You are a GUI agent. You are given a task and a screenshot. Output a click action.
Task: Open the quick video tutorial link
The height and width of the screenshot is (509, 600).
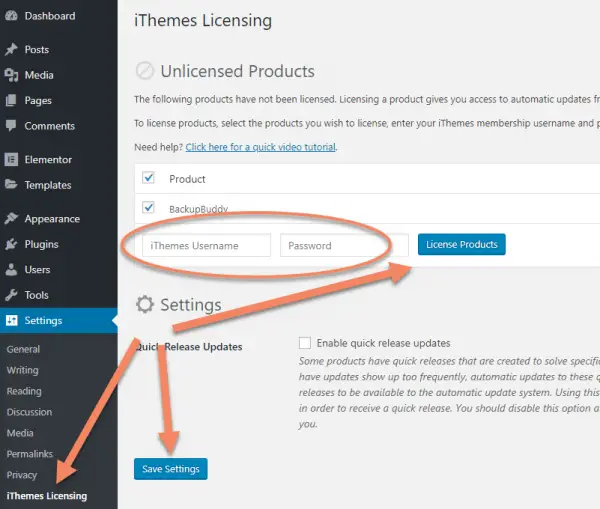click(261, 147)
